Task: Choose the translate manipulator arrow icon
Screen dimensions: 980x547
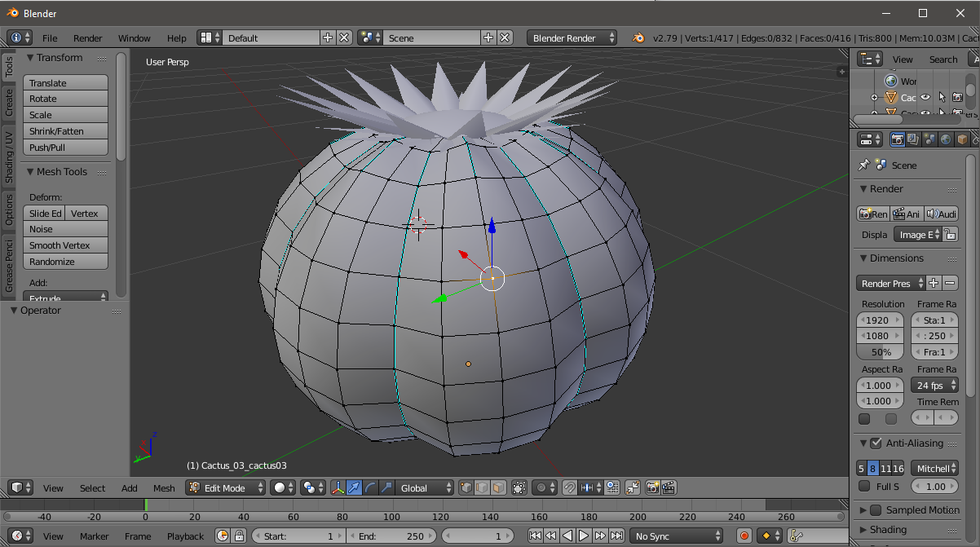Action: tap(355, 487)
